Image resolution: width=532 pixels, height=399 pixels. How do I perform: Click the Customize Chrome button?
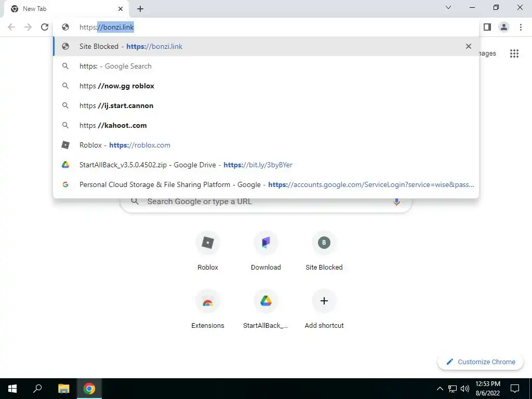[481, 362]
